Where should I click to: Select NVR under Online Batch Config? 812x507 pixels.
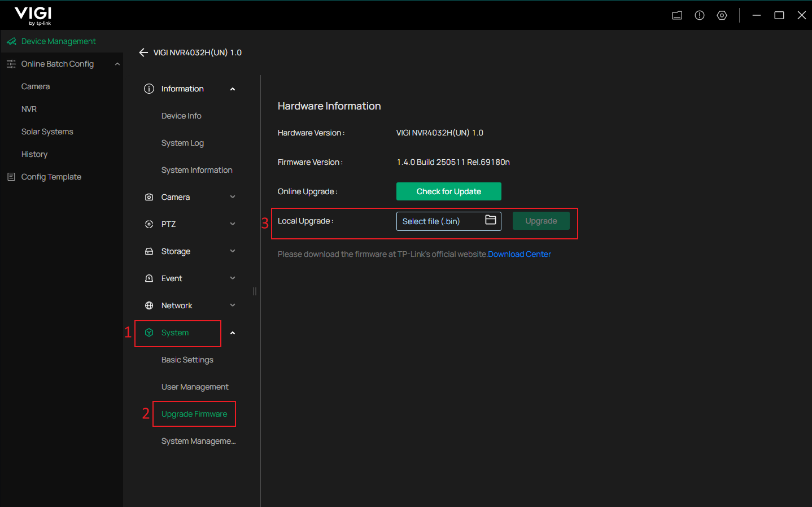[28, 108]
